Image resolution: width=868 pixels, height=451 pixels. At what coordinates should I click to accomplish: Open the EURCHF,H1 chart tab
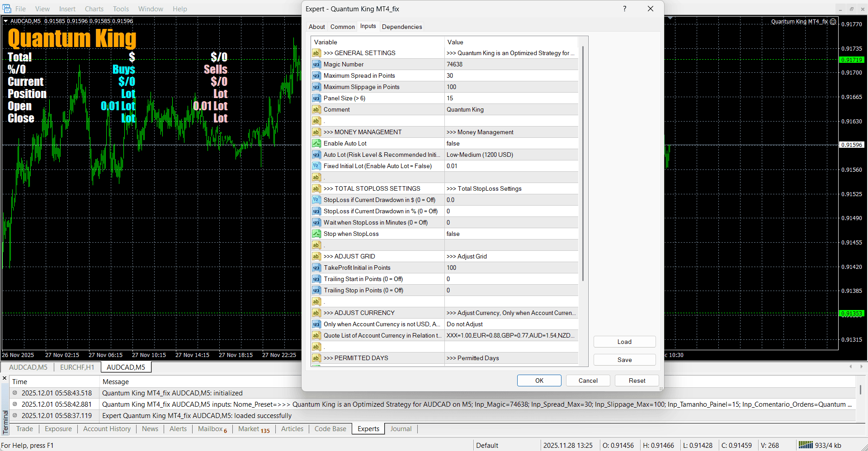pyautogui.click(x=77, y=367)
